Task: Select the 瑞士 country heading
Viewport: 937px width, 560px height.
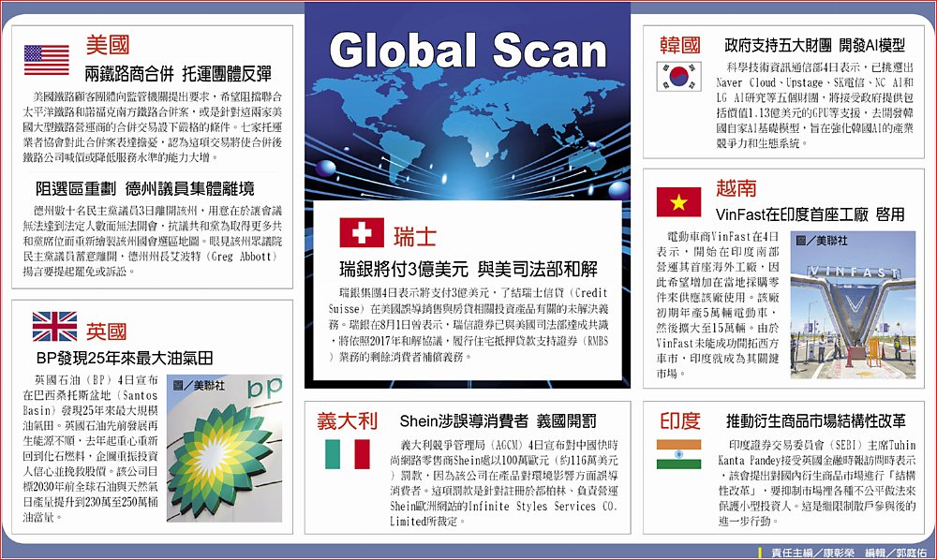Action: (x=414, y=237)
